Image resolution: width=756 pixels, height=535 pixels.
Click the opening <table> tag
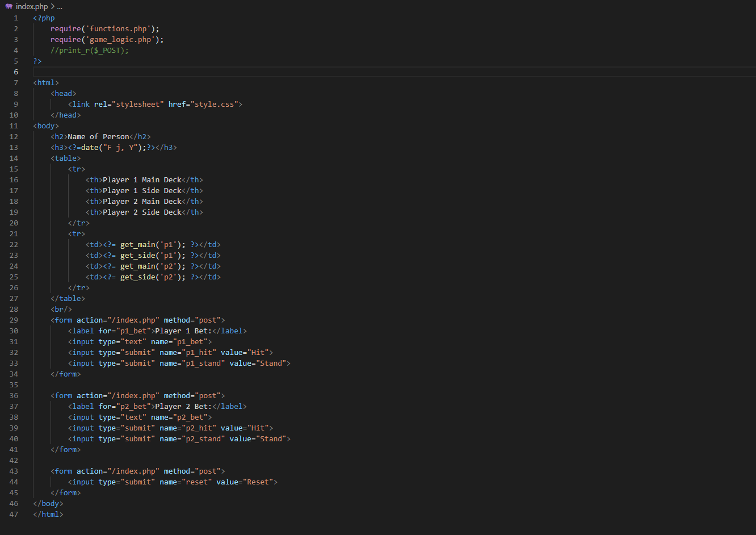66,158
